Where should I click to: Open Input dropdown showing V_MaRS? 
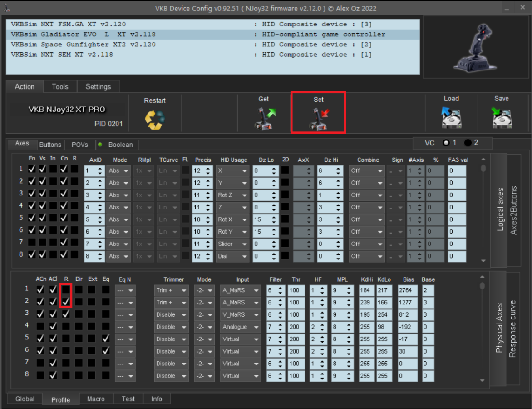[240, 315]
